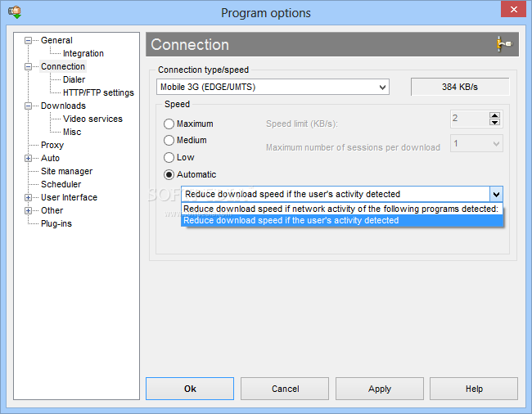Expand the Other tree node

pyautogui.click(x=28, y=211)
